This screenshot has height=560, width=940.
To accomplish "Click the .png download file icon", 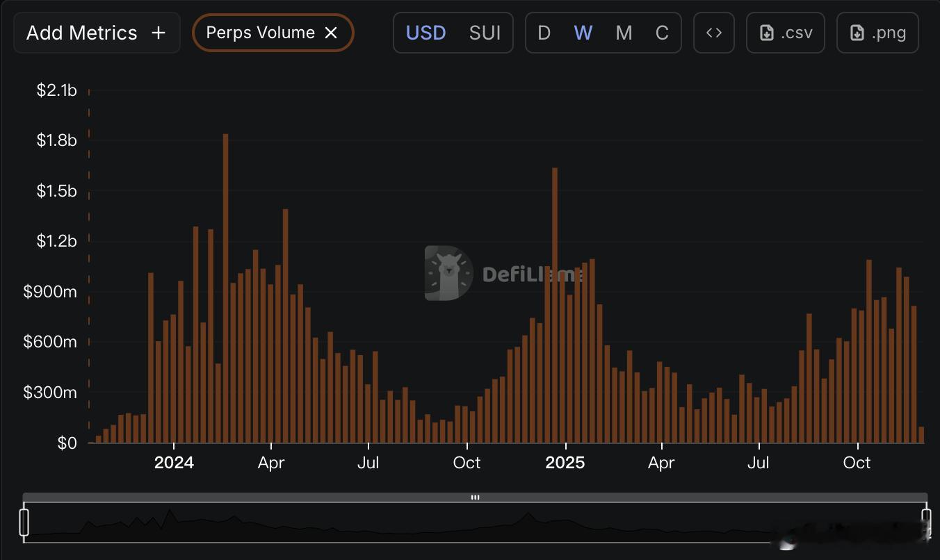I will tap(857, 33).
